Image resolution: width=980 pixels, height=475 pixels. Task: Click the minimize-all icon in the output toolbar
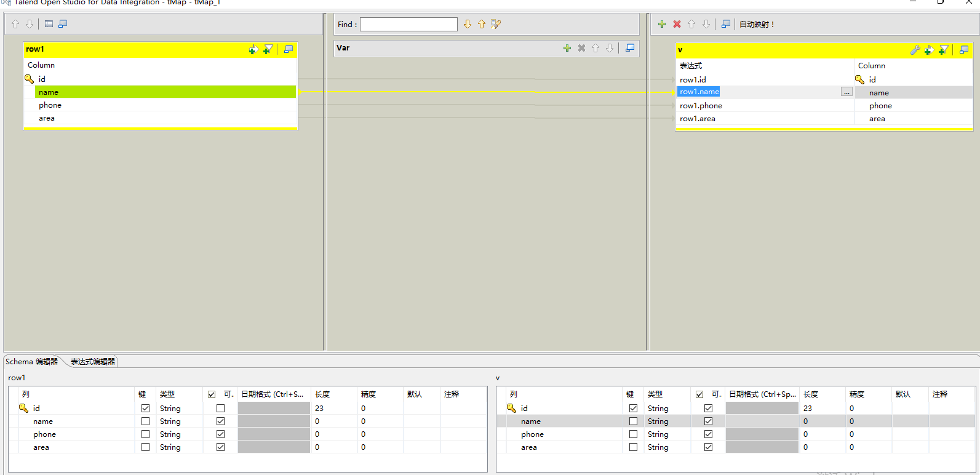click(726, 24)
